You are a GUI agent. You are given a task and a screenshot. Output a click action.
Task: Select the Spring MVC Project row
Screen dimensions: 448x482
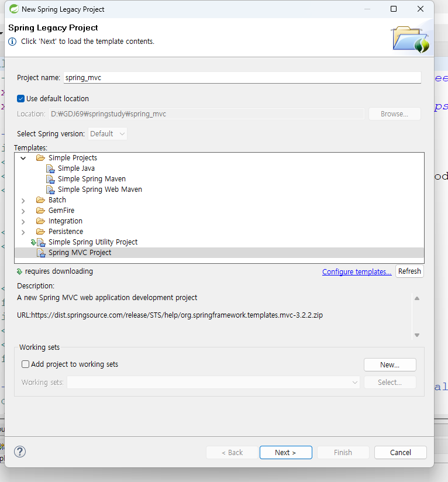point(219,253)
